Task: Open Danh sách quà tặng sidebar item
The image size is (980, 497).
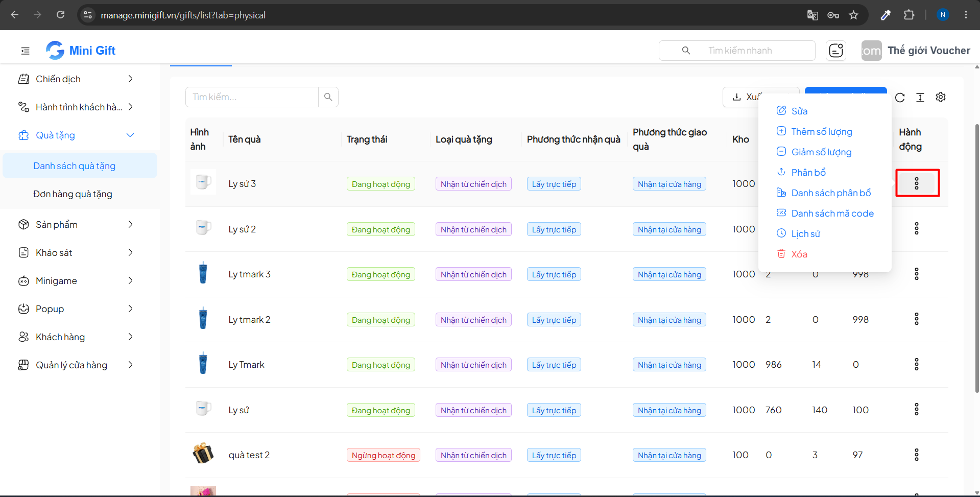Action: (80, 165)
